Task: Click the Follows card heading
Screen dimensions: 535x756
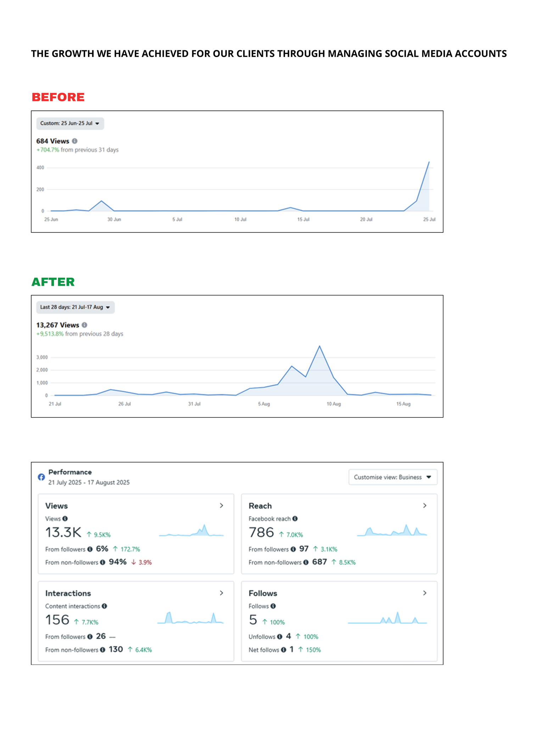Action: click(263, 593)
